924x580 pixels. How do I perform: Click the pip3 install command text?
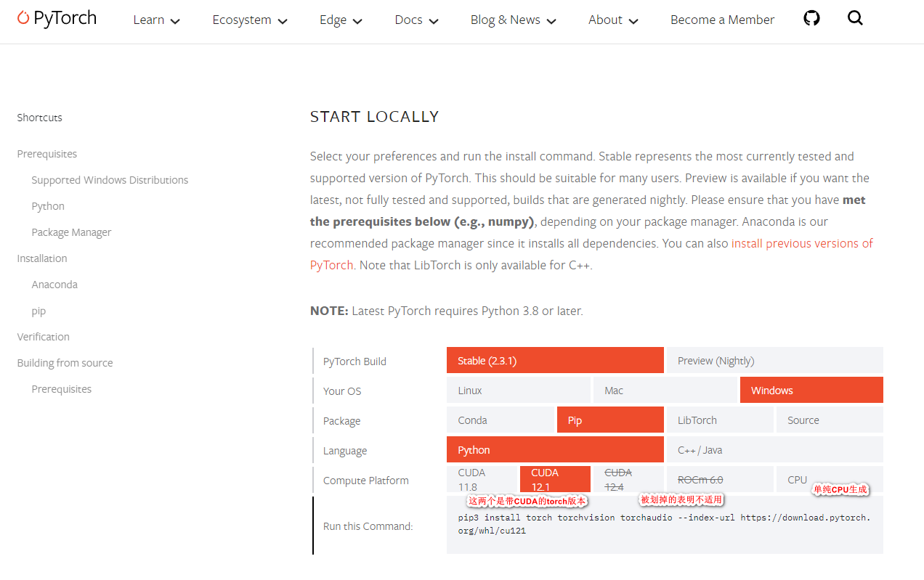tap(664, 524)
